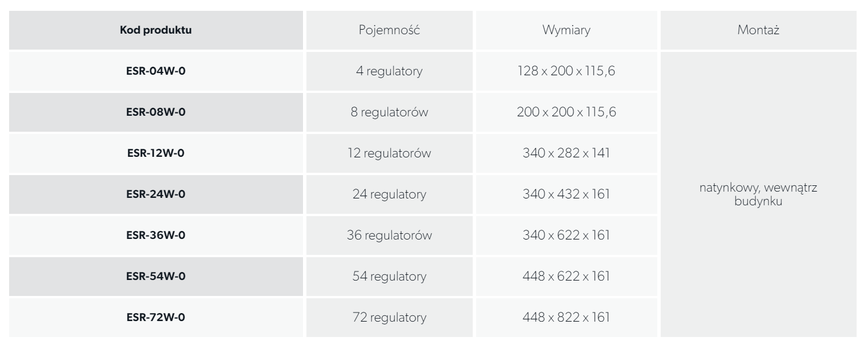Select the "340 x 432 x 161" cell
Screen dimensions: 868x349
567,194
